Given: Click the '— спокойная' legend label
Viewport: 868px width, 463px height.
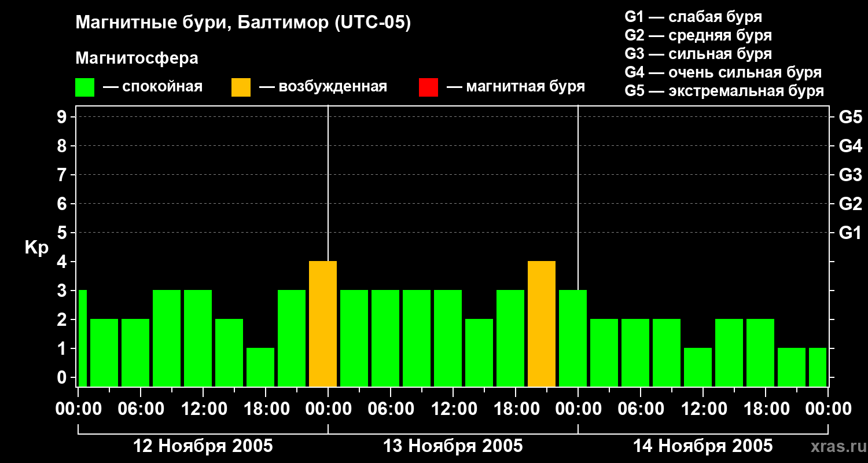Looking at the screenshot, I should point(153,87).
